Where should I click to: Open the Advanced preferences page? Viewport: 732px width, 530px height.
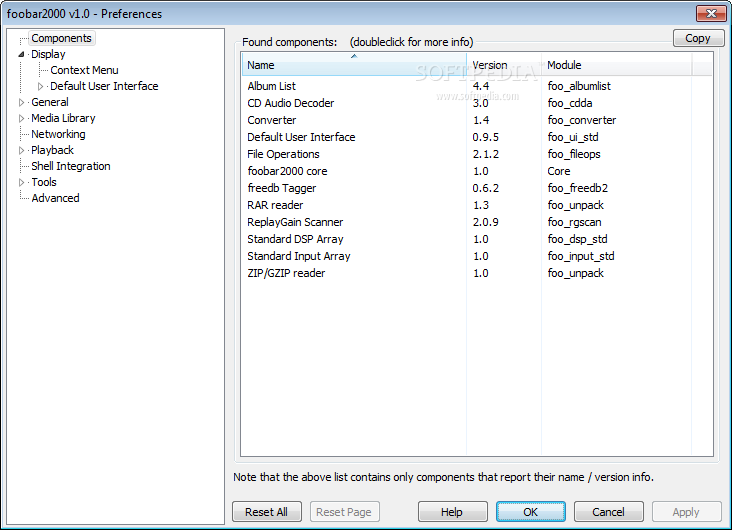(55, 198)
